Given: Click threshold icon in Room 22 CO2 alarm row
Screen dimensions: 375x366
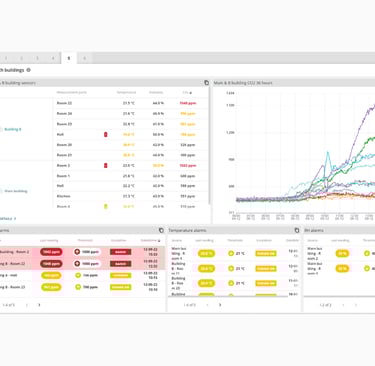Looking at the screenshot, I should (77, 264).
